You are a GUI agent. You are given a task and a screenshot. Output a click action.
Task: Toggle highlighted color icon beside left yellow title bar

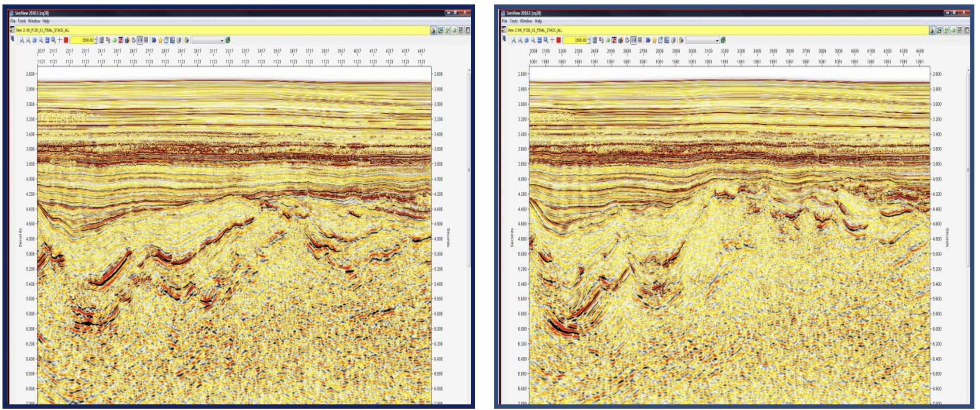tap(433, 30)
